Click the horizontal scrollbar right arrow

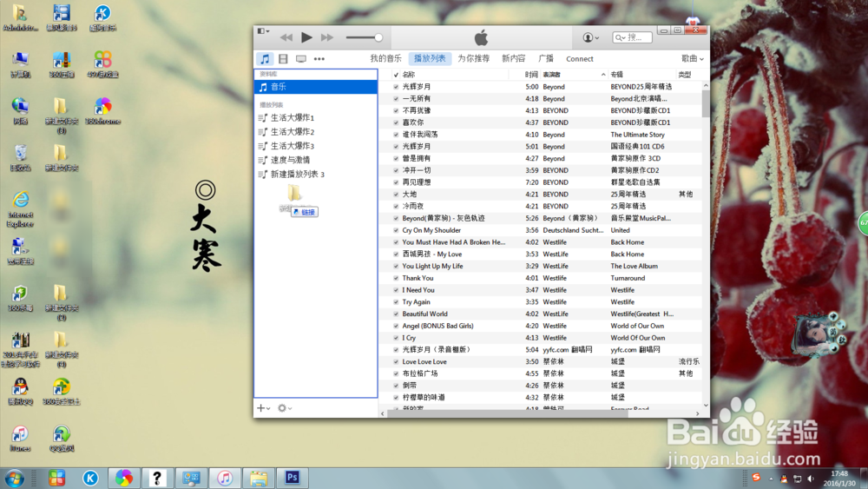pos(698,413)
